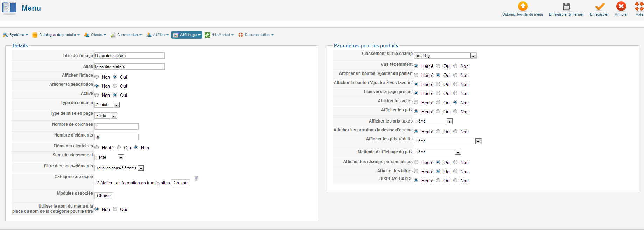Click Choisir button for Catégorie associée
Screen dimensions: 644x231
pyautogui.click(x=181, y=183)
